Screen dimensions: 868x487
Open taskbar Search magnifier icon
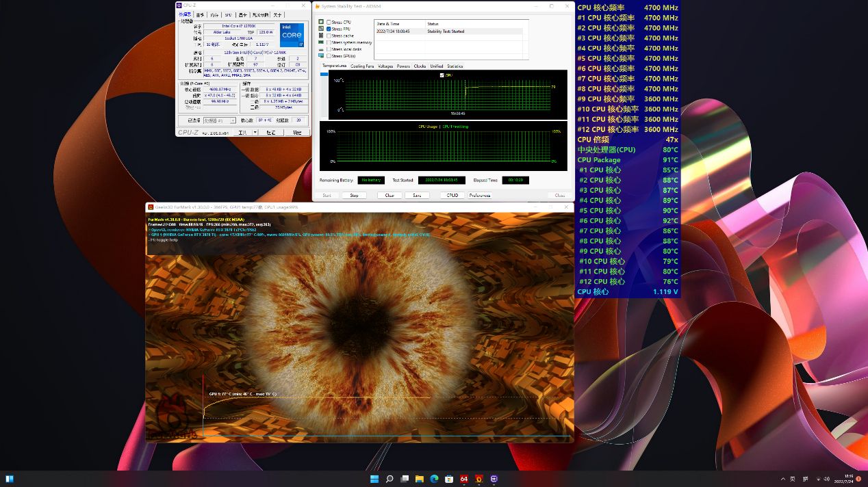(390, 479)
